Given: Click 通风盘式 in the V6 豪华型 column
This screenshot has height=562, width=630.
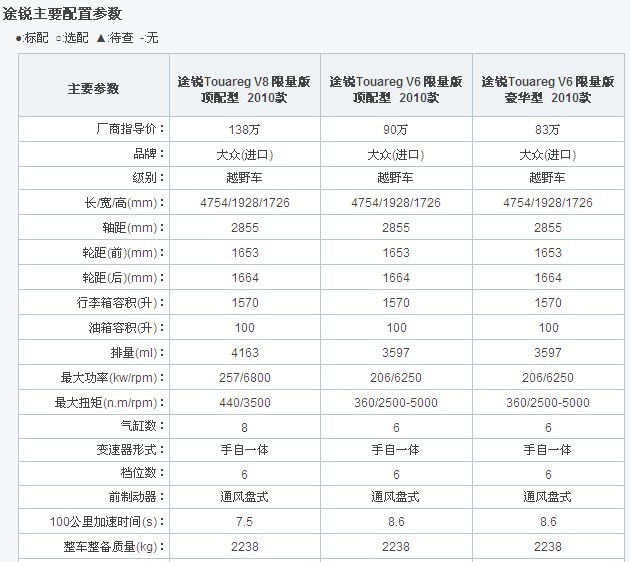Looking at the screenshot, I should pyautogui.click(x=548, y=497).
